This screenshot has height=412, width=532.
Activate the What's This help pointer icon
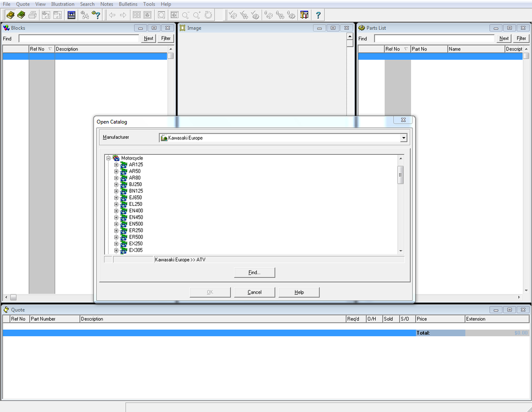(96, 15)
